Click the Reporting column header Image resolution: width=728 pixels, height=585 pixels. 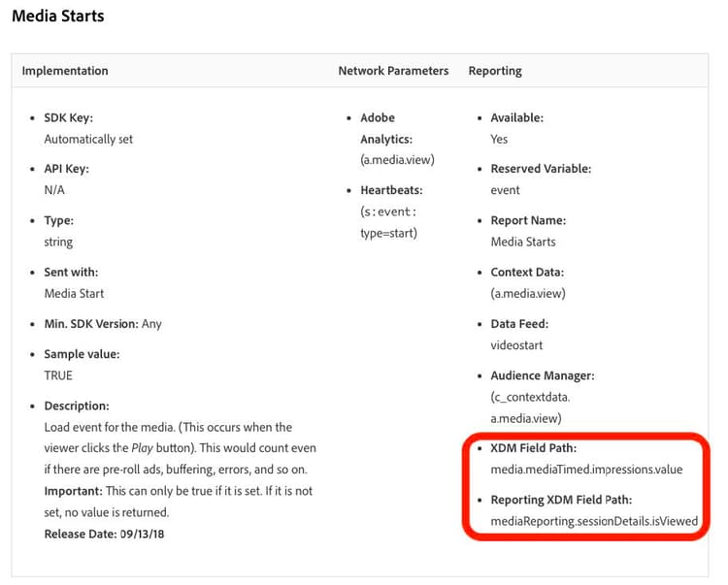495,71
